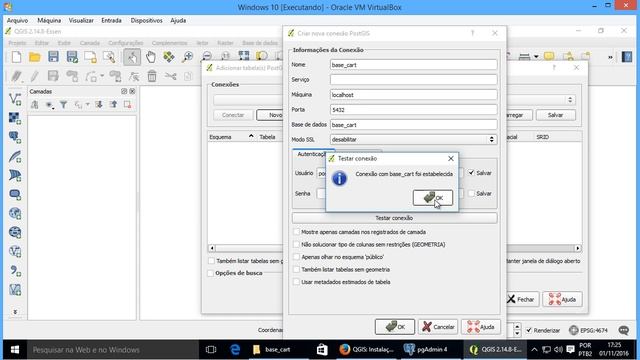Image resolution: width=640 pixels, height=360 pixels.
Task: Click the remove layer icon in Camadas panel
Action: tap(127, 105)
